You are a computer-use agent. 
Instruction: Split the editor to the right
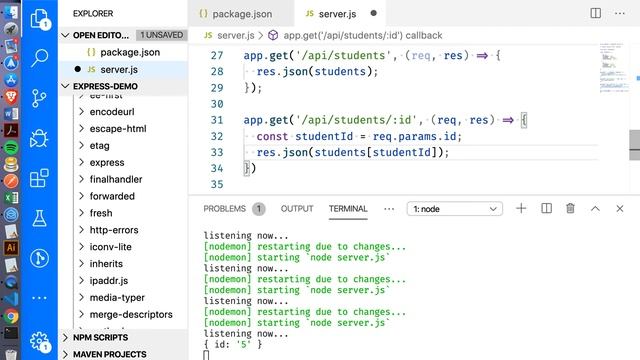pyautogui.click(x=596, y=13)
